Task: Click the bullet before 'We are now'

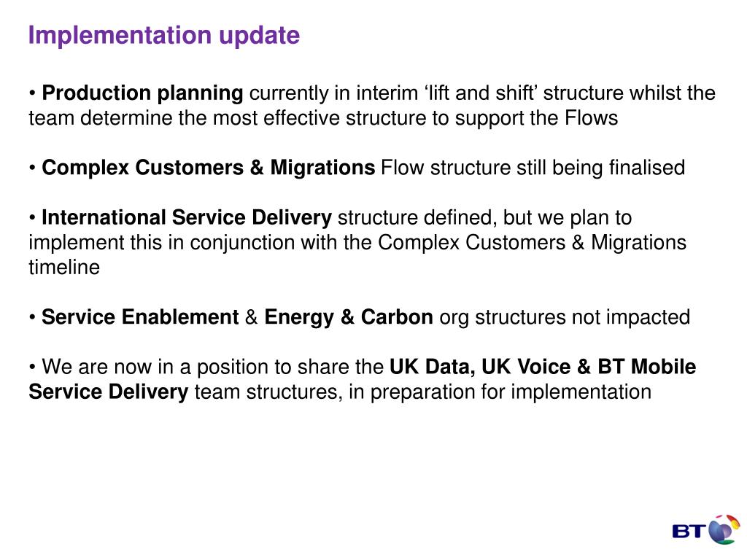Action: [32, 367]
